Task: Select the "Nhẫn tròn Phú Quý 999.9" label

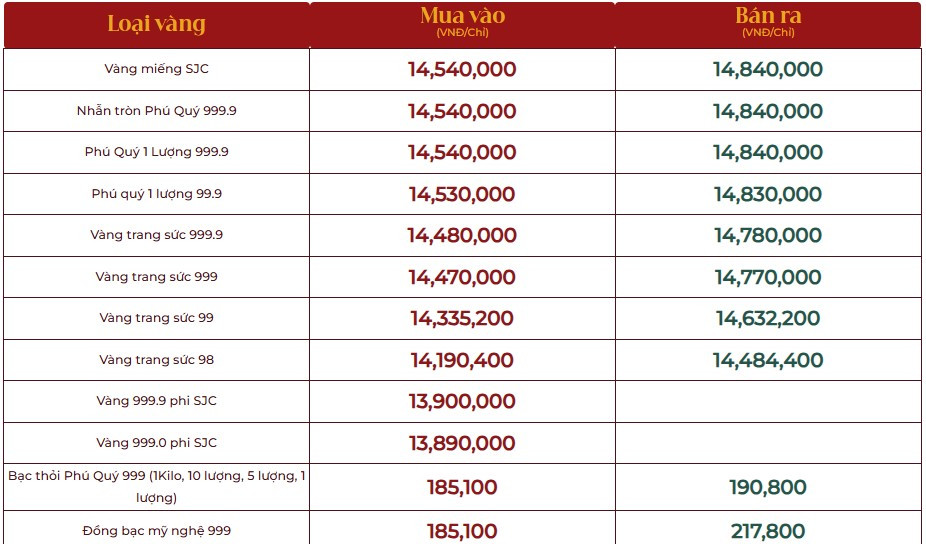Action: click(156, 111)
